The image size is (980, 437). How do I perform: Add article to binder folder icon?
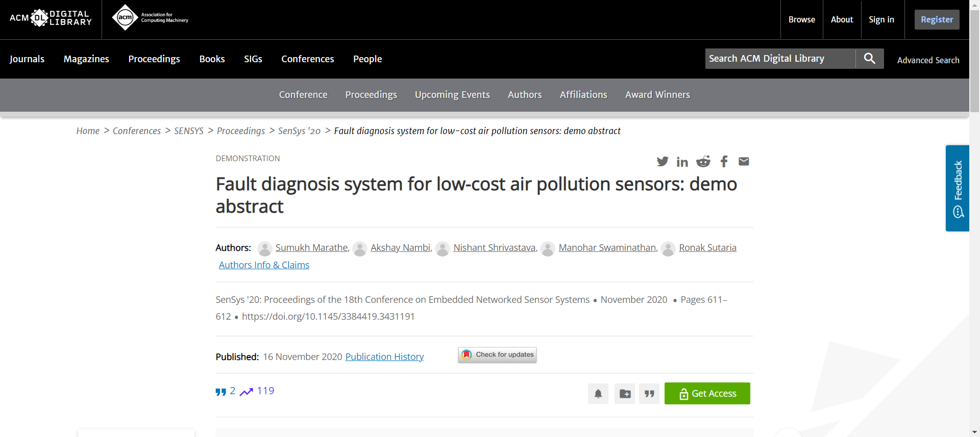[x=625, y=394]
